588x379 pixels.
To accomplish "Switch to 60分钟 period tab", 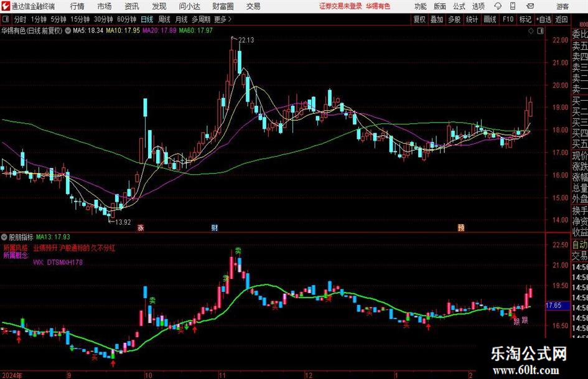I will [126, 19].
